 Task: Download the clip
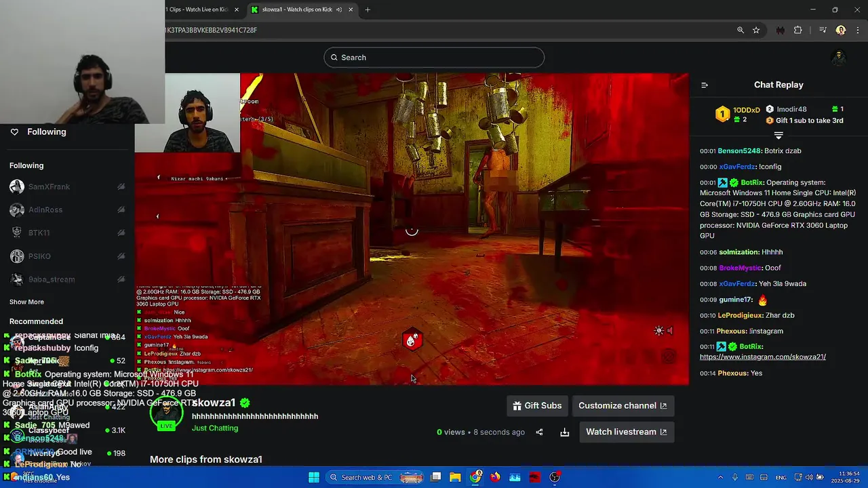click(564, 432)
